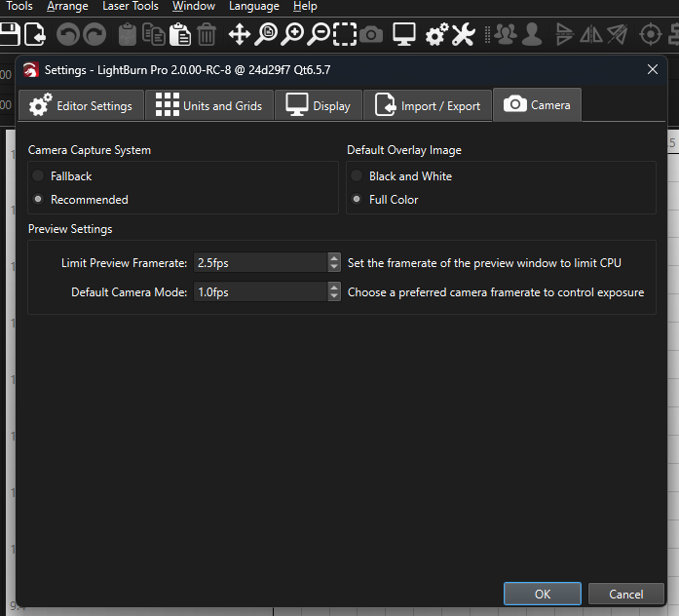This screenshot has width=679, height=616.
Task: Switch to the Units and Grids tab
Action: click(x=209, y=105)
